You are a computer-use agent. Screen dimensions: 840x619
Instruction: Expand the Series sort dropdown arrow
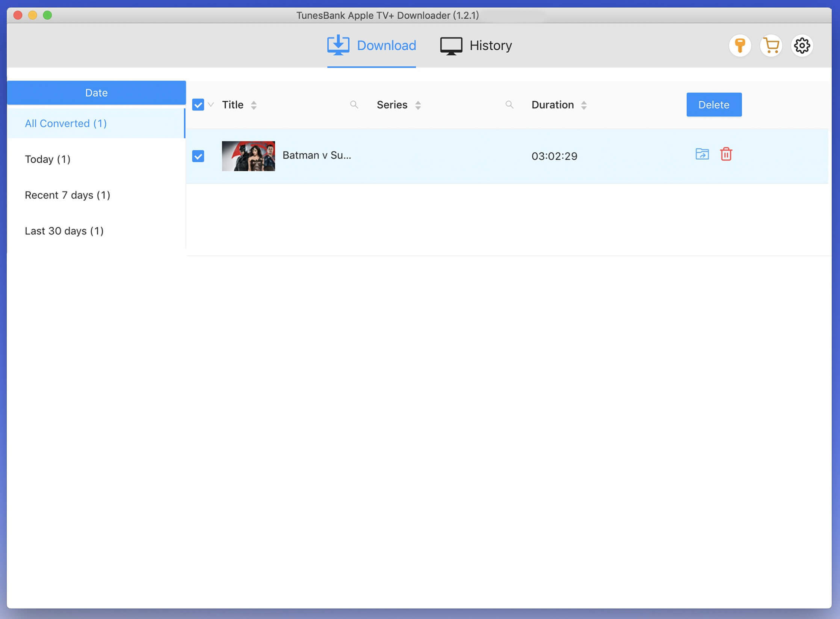(x=417, y=104)
